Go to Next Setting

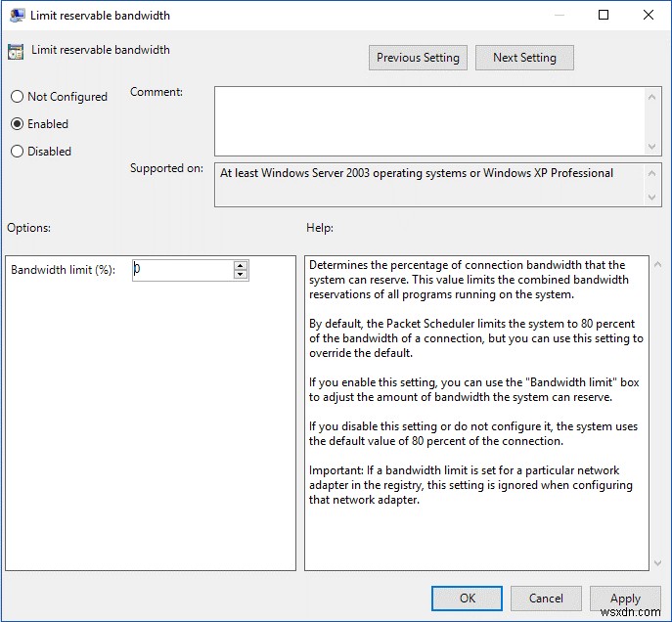coord(524,58)
